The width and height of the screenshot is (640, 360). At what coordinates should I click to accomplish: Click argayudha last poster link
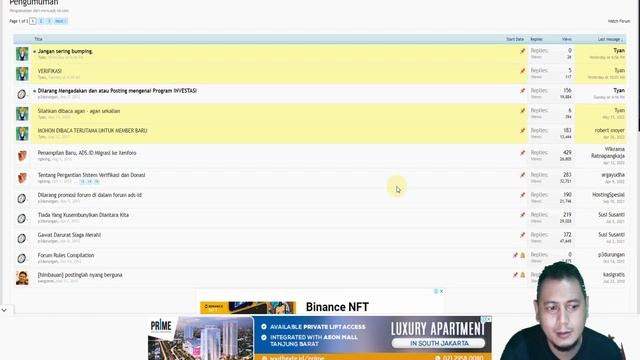pos(613,175)
